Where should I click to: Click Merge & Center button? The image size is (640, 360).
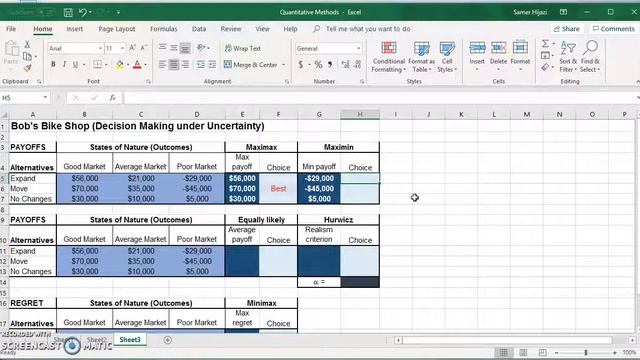[x=251, y=65]
